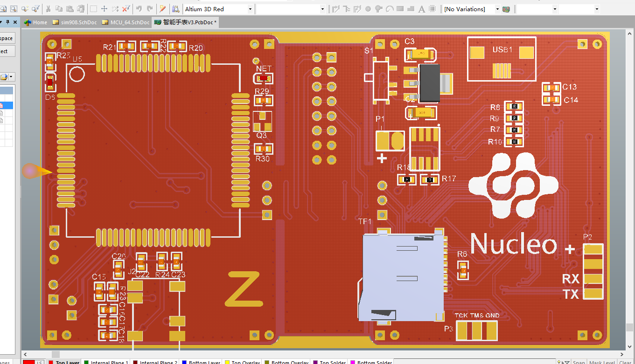The image size is (635, 364).
Task: Click the red current layer color swatch
Action: pyautogui.click(x=28, y=362)
